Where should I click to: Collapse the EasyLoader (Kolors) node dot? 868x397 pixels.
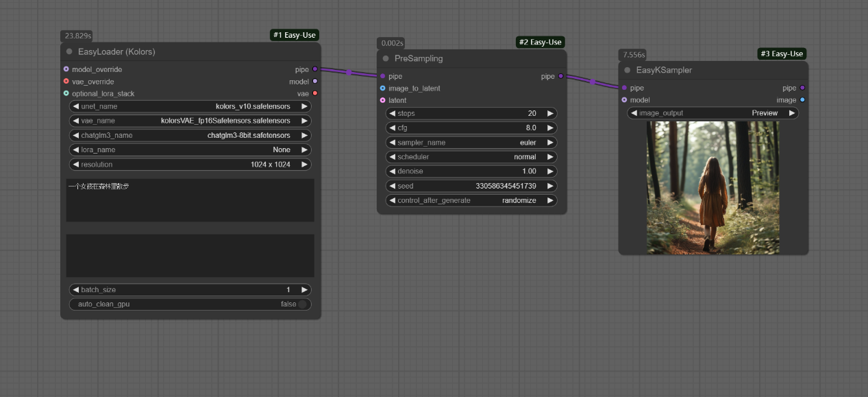(x=69, y=52)
